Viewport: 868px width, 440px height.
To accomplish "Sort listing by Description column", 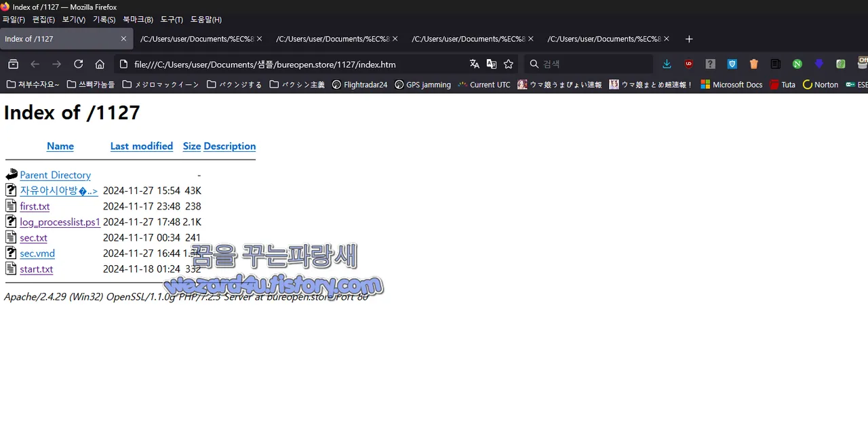I will pos(229,146).
